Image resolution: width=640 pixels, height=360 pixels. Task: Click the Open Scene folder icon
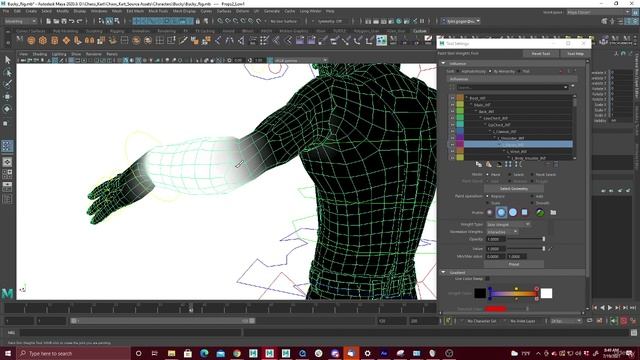[56, 21]
